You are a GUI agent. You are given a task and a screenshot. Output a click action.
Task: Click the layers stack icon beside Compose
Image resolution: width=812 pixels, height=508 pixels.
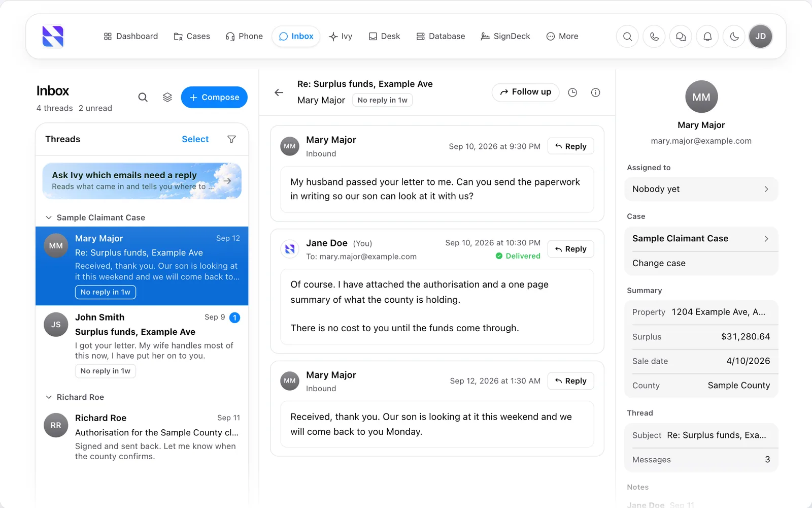coord(167,97)
